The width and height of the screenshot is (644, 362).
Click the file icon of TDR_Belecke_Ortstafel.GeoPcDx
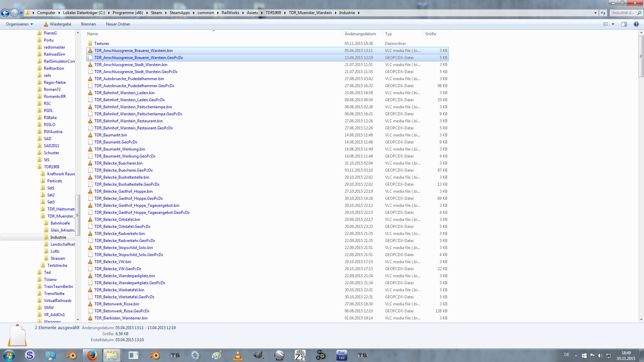tap(90, 227)
